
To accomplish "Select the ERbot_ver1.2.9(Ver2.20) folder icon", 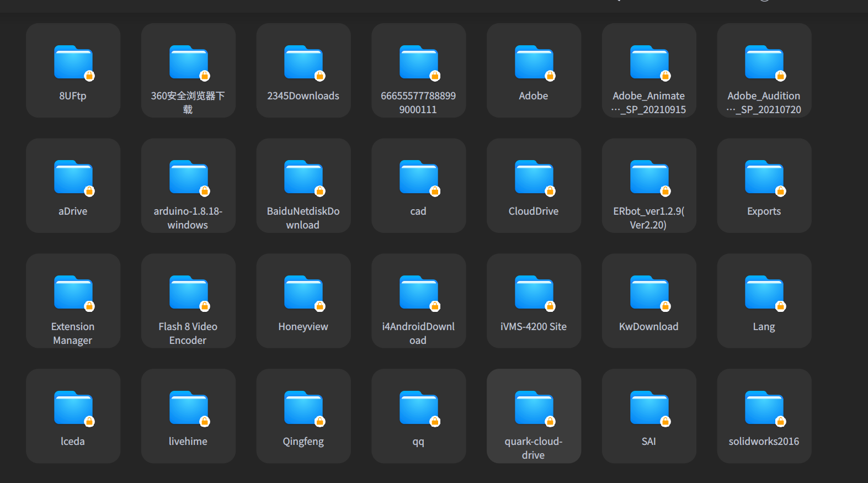I will (x=649, y=178).
